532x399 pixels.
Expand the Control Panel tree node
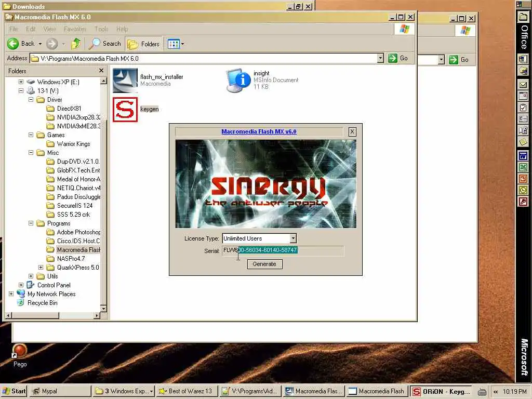21,285
